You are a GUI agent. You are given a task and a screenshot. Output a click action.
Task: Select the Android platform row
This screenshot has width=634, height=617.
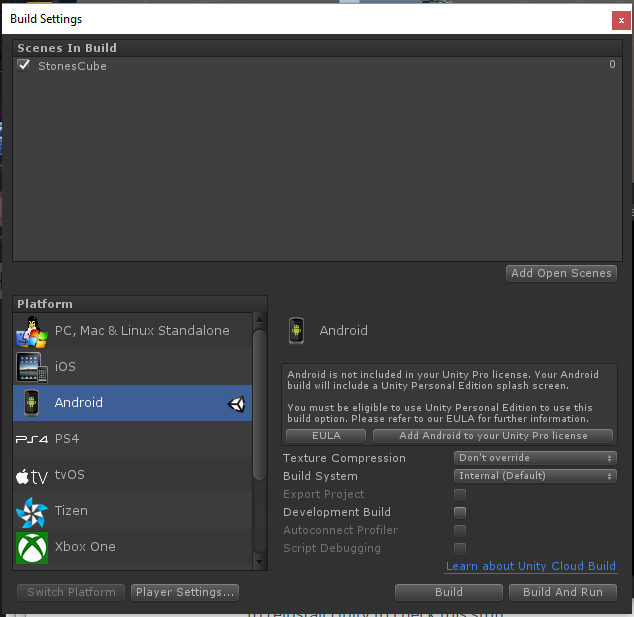[133, 403]
